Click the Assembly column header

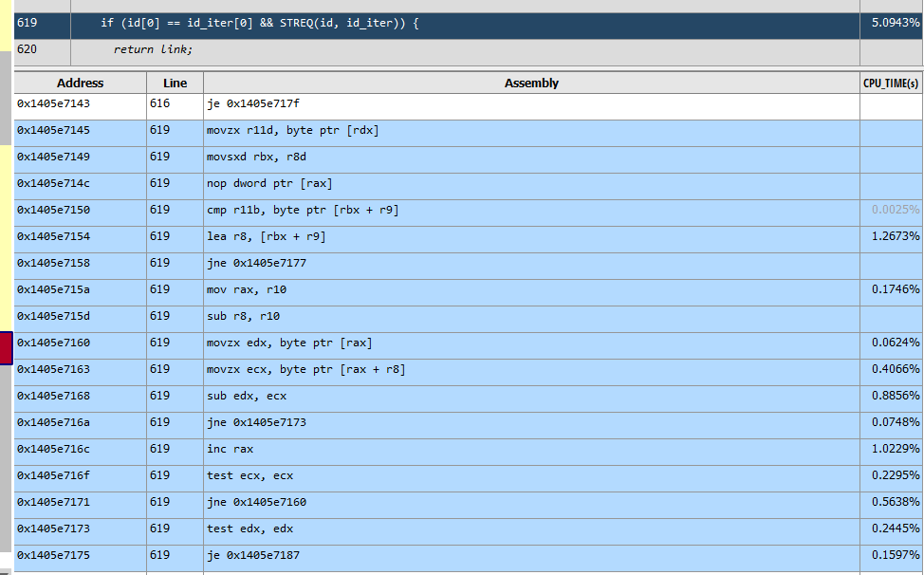click(531, 83)
